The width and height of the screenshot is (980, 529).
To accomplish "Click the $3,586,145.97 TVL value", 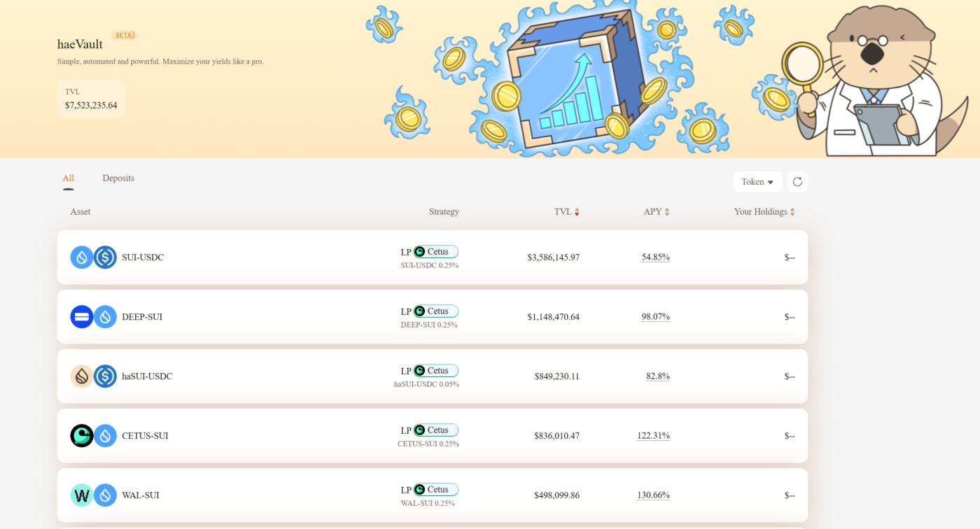I will pyautogui.click(x=553, y=258).
